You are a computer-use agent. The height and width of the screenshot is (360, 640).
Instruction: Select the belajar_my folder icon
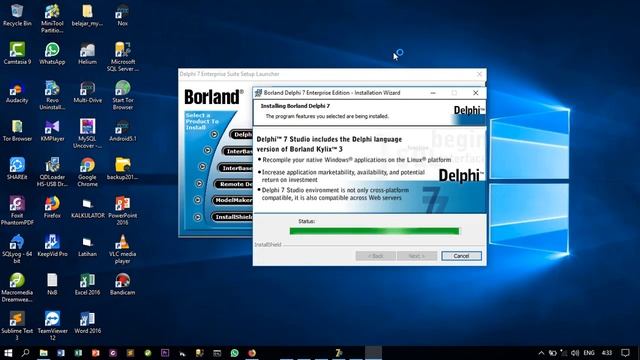87,15
